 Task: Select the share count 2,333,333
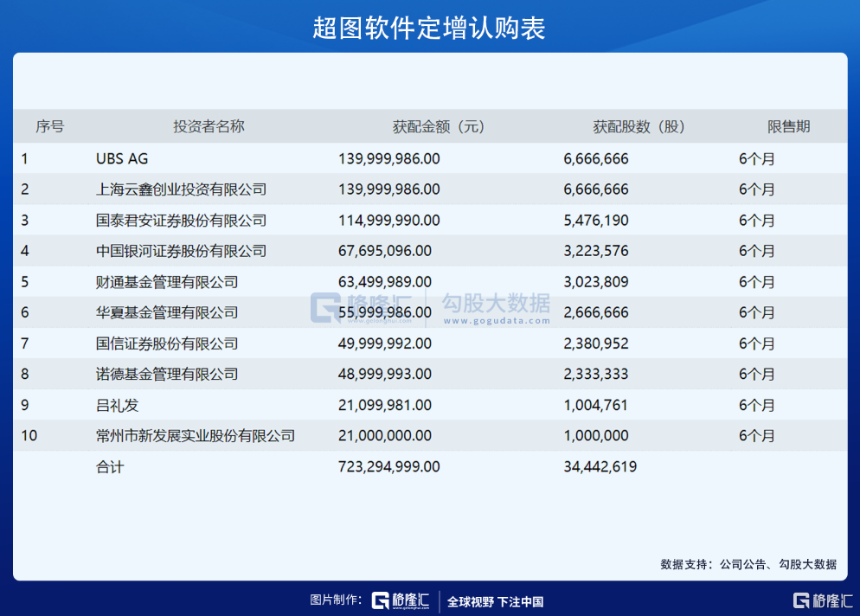pos(596,374)
